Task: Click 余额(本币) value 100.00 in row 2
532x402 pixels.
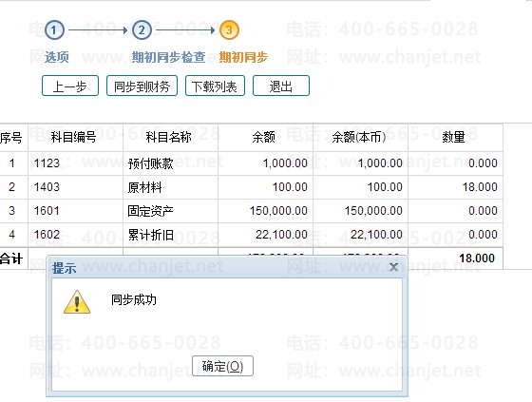Action: click(385, 187)
